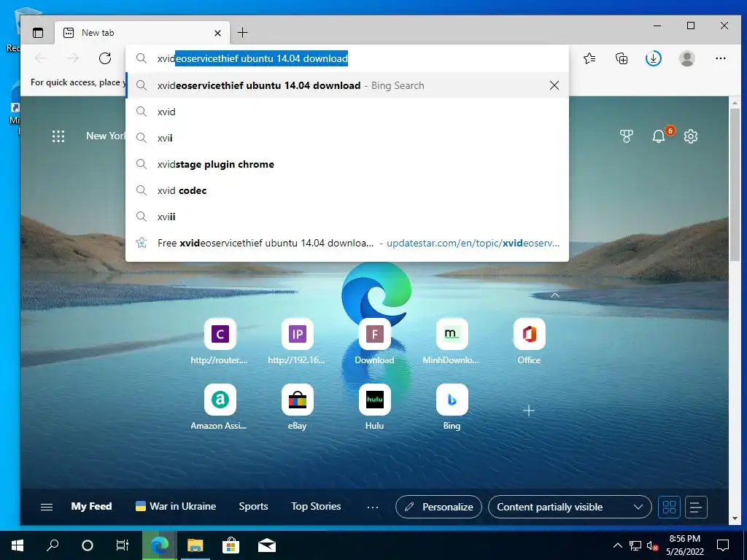Select the 'xviii' search suggestion
Screen dimensions: 747x560
(347, 217)
